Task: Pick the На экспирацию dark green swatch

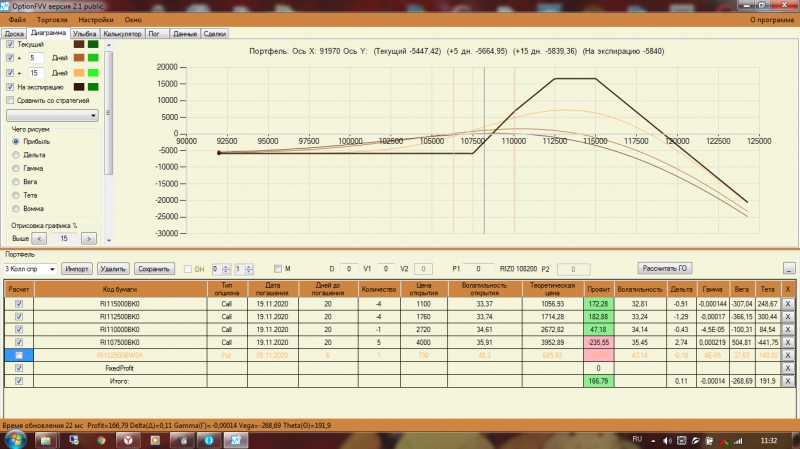Action: pyautogui.click(x=93, y=87)
